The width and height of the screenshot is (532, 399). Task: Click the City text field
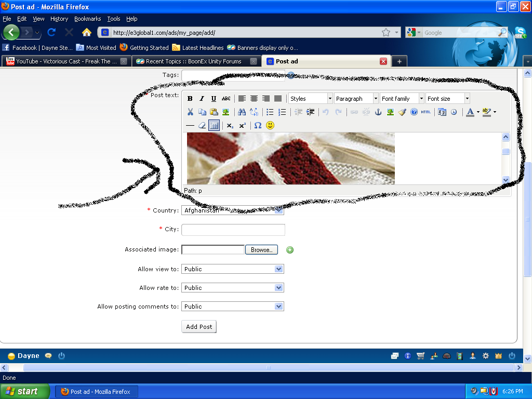(x=233, y=229)
